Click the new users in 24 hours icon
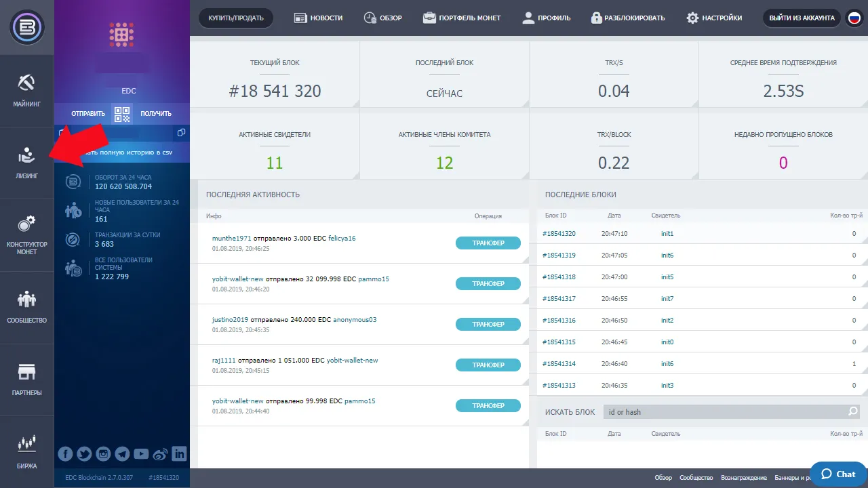This screenshot has width=868, height=488. [73, 210]
